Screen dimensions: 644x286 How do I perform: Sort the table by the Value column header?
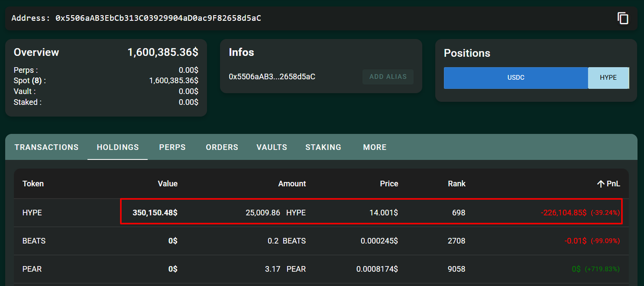(167, 184)
